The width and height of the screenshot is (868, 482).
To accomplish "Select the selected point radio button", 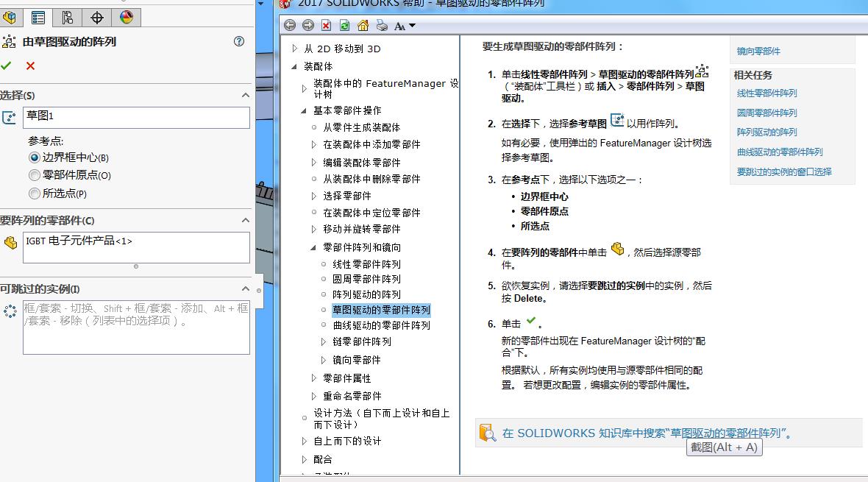I will point(35,194).
